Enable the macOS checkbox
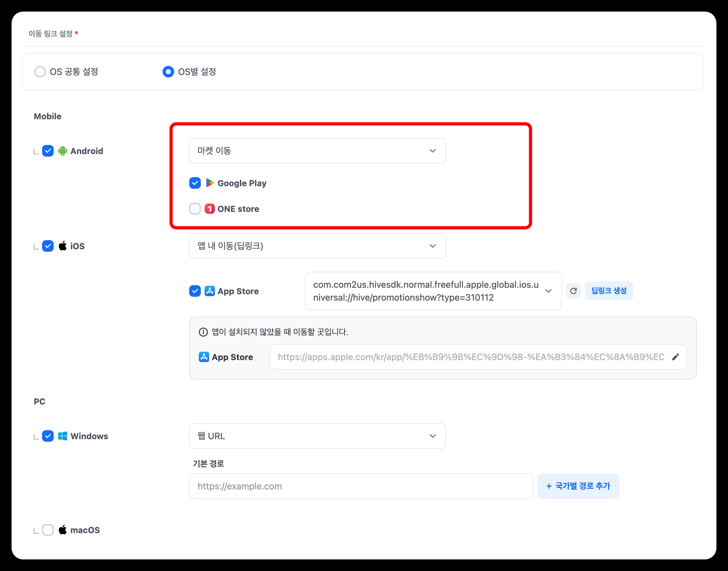728x571 pixels. (48, 530)
